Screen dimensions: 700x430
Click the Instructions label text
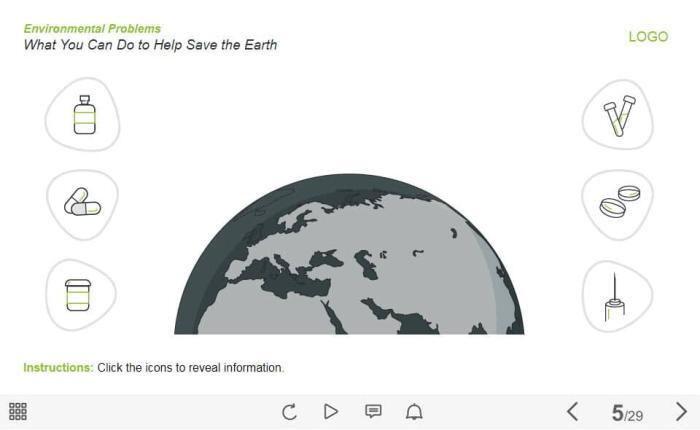coord(58,367)
